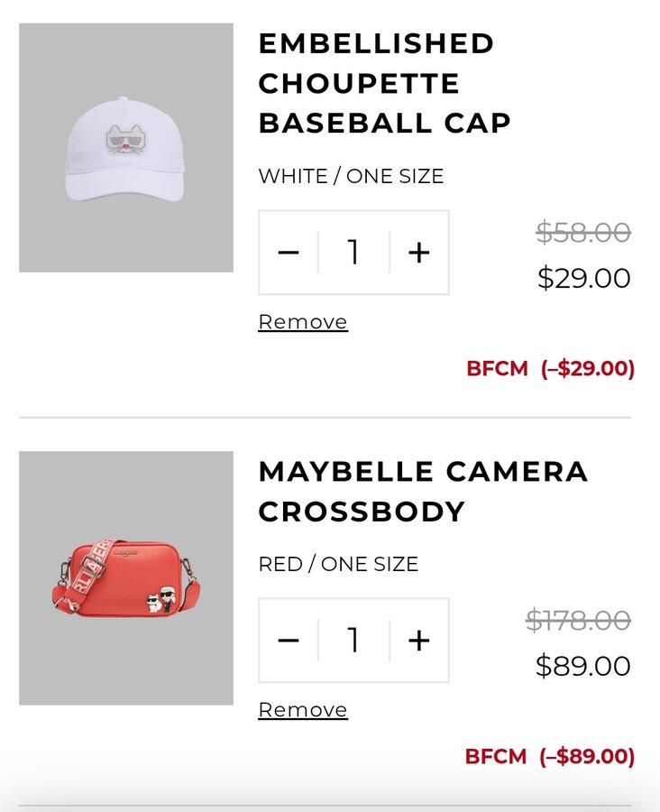The width and height of the screenshot is (660, 812).
Task: Decrease quantity of the Choupette Baseball Cap
Action: click(x=289, y=253)
